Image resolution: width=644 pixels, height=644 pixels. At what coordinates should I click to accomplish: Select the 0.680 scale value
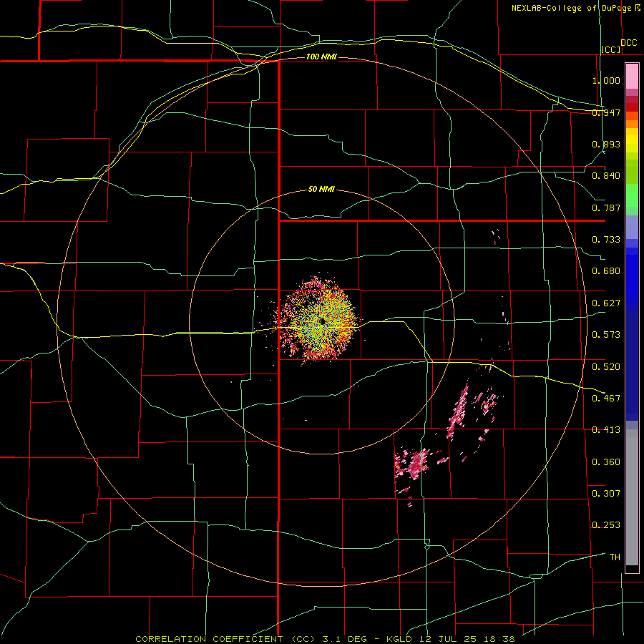pyautogui.click(x=606, y=271)
